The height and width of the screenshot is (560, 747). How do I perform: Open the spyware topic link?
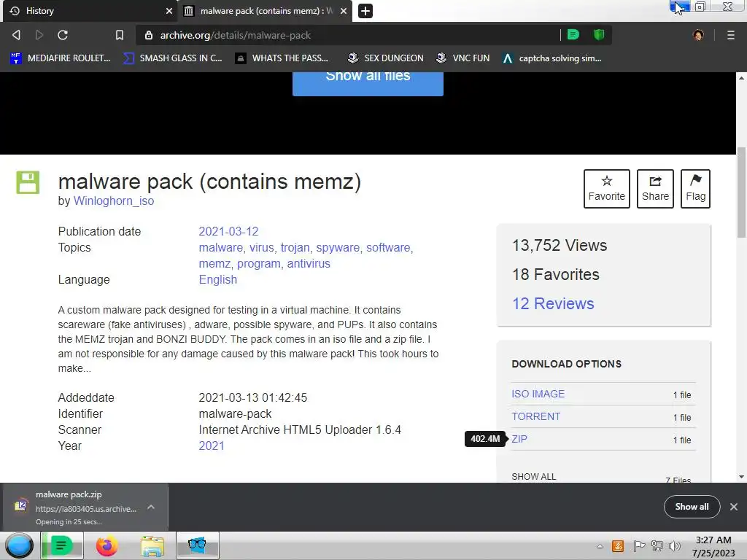338,248
